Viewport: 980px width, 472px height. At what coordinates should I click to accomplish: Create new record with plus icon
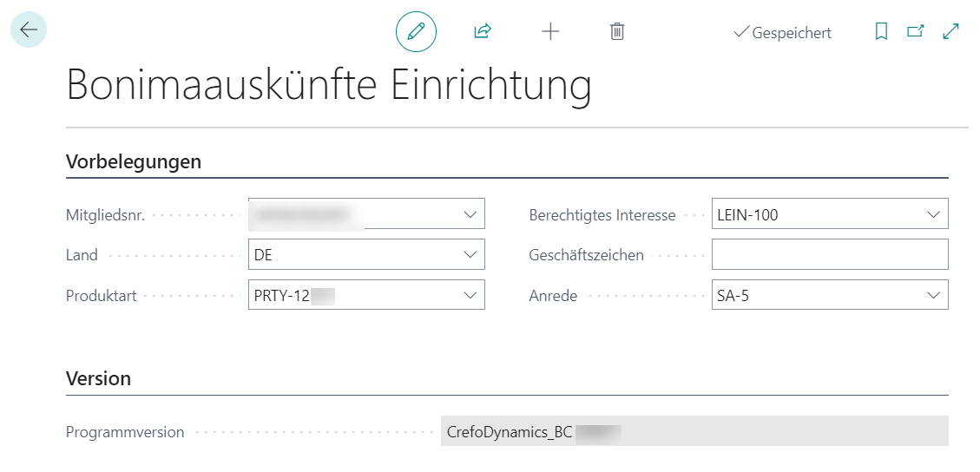coord(550,32)
